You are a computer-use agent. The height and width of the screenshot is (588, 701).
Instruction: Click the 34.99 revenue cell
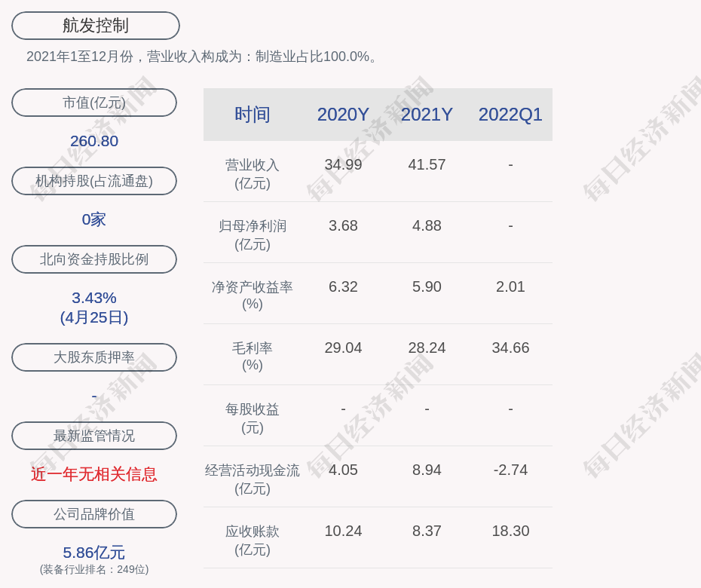(343, 164)
